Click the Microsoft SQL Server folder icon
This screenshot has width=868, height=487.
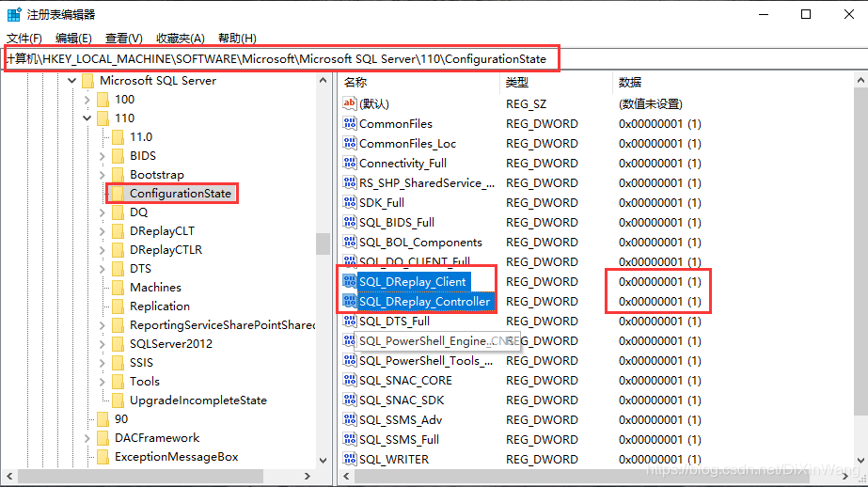pyautogui.click(x=87, y=81)
